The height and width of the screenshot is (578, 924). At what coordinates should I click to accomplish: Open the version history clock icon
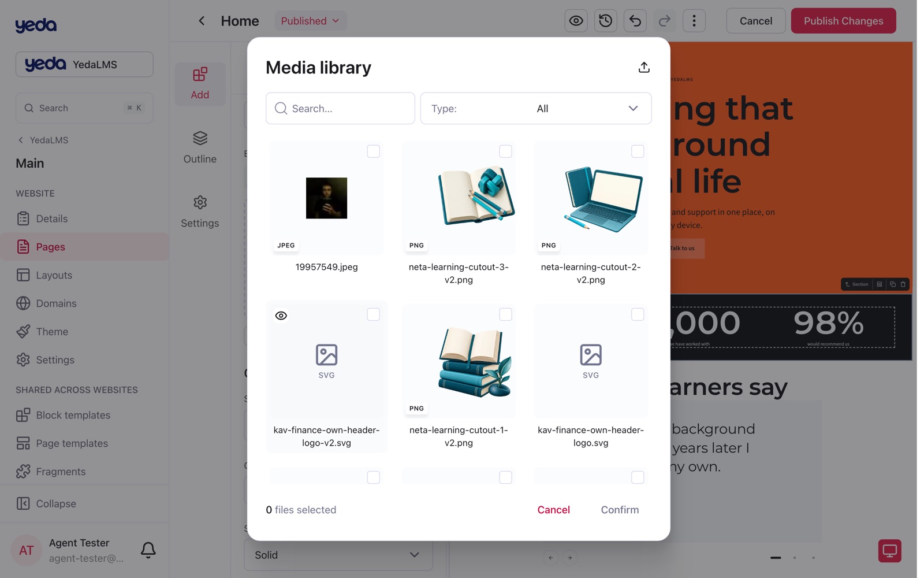(605, 21)
